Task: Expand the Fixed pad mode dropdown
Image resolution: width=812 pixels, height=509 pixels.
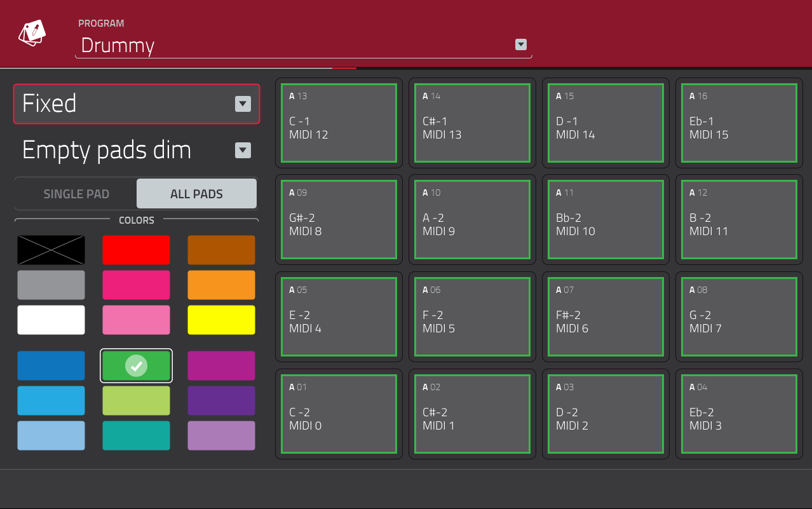Action: 242,104
